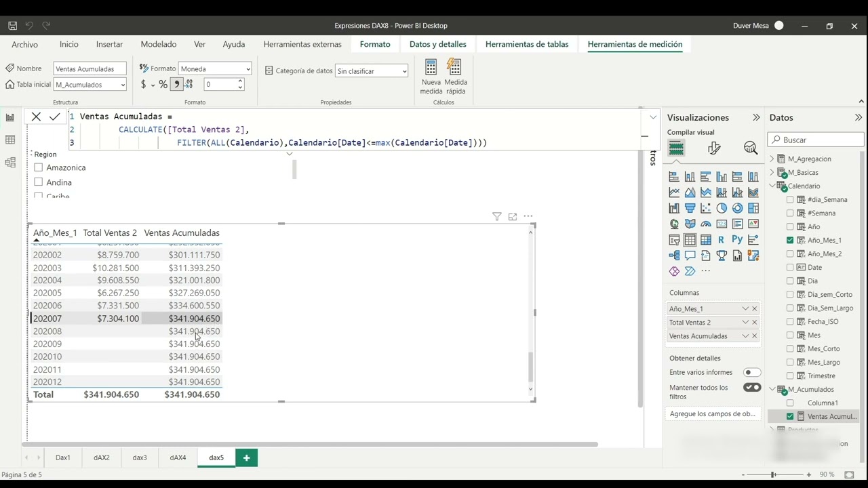The width and height of the screenshot is (868, 488).
Task: Select the Python visual icon
Action: point(737,240)
